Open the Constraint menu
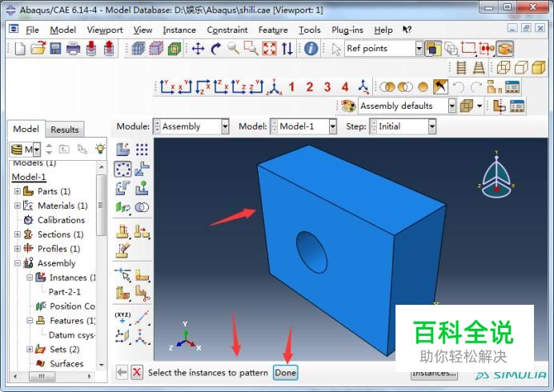 227,30
